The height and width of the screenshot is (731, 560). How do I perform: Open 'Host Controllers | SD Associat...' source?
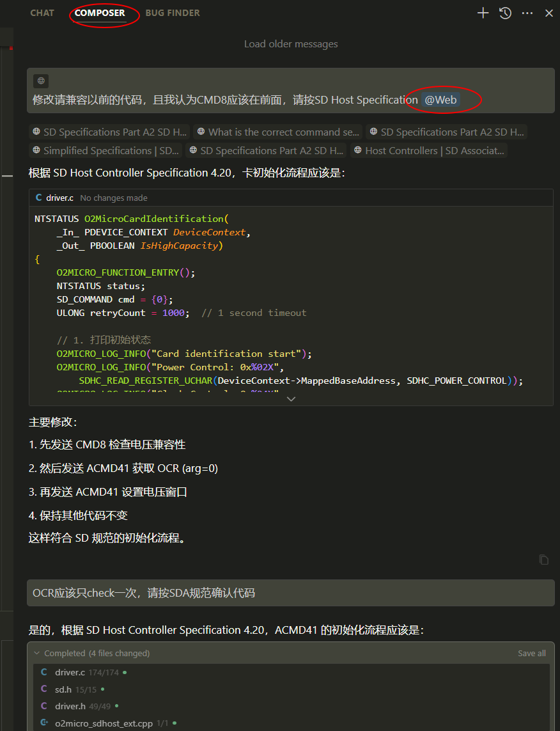tap(429, 150)
